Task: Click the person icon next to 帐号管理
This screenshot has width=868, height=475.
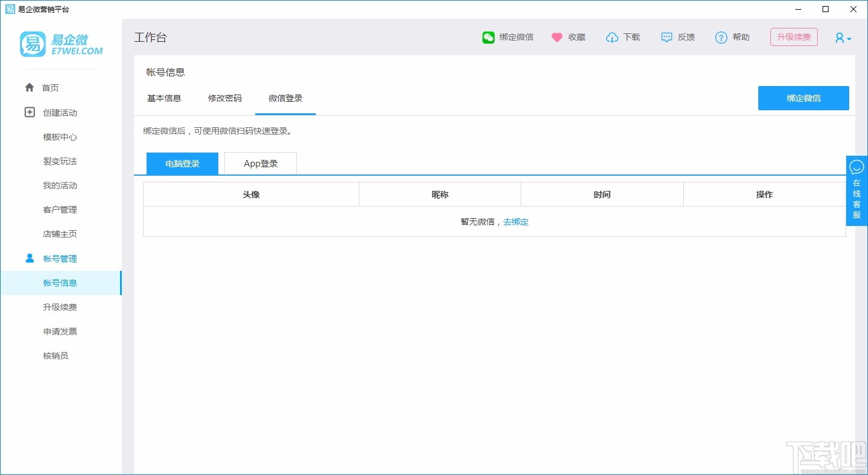Action: tap(29, 258)
